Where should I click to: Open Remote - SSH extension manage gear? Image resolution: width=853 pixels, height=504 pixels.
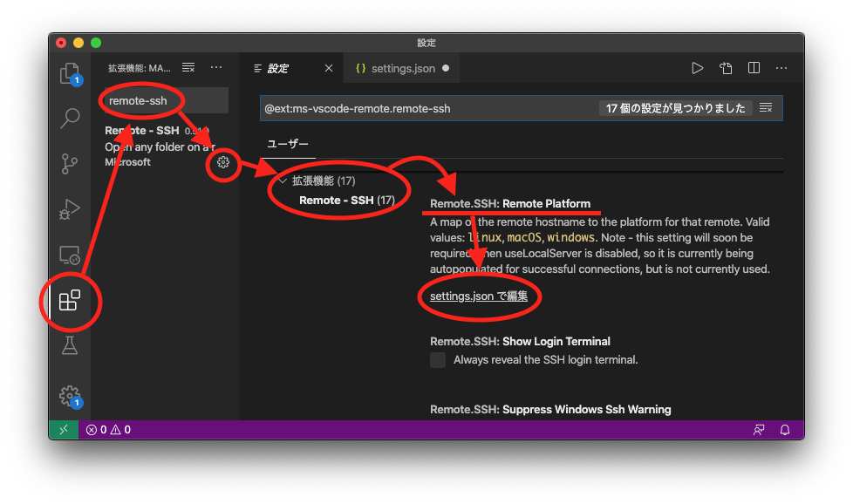click(223, 162)
